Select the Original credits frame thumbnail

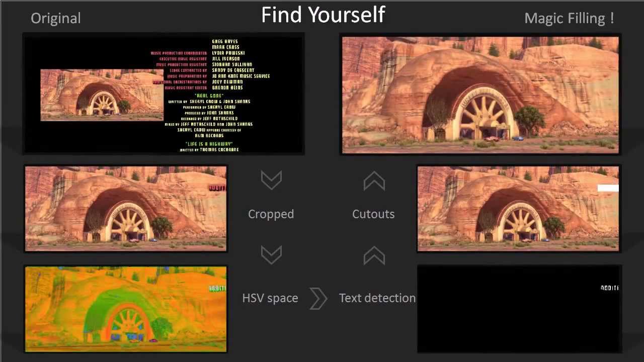(x=164, y=94)
